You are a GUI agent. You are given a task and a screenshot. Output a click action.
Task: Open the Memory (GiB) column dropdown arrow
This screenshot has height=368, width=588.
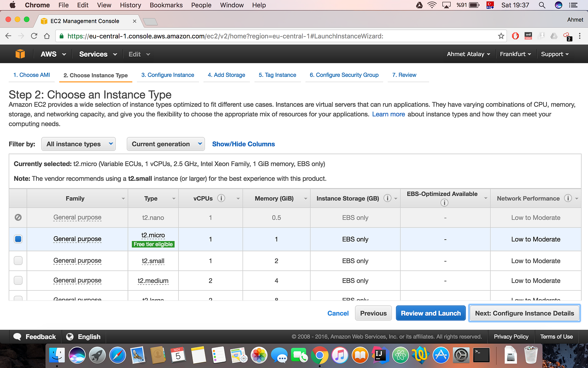[x=305, y=199]
